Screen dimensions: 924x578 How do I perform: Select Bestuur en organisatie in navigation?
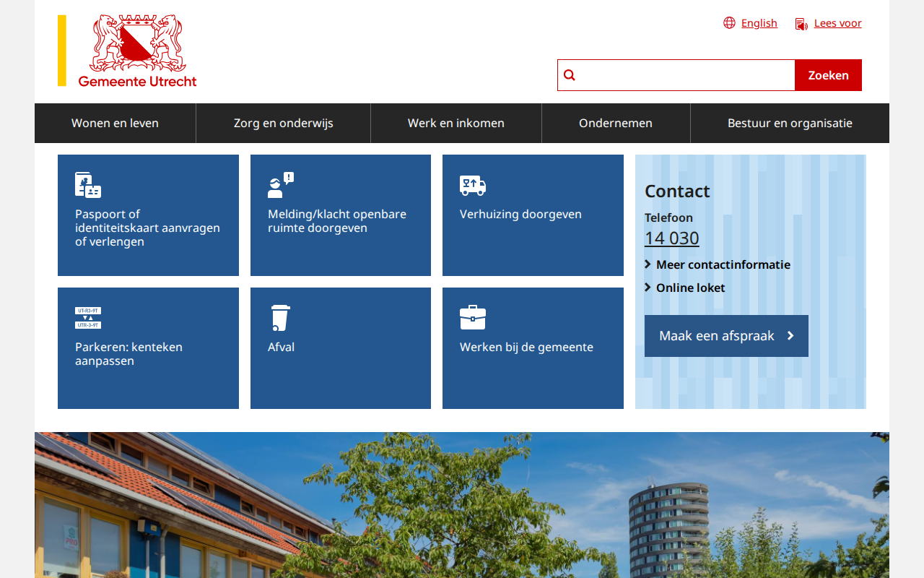(x=790, y=123)
